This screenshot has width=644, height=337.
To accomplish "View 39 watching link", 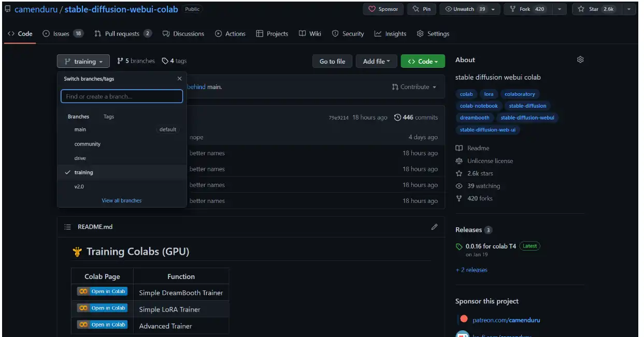I will coord(478,186).
